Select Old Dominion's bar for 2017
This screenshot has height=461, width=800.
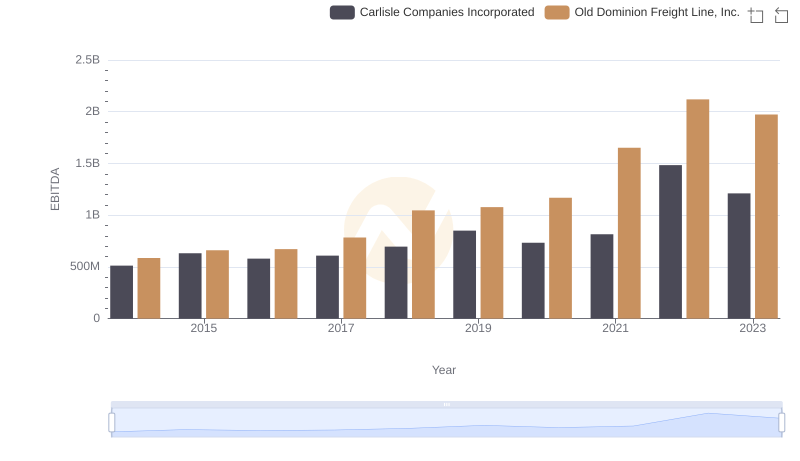355,278
